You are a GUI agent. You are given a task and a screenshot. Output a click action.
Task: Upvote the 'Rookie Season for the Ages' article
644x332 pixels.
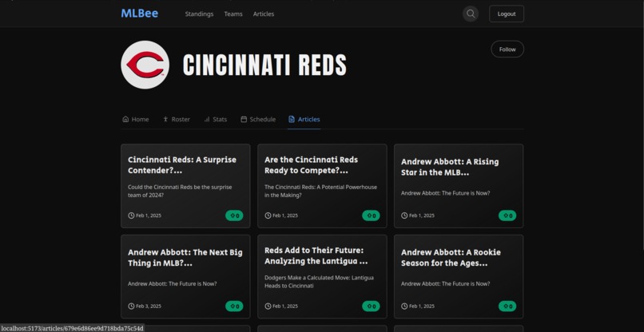click(507, 306)
